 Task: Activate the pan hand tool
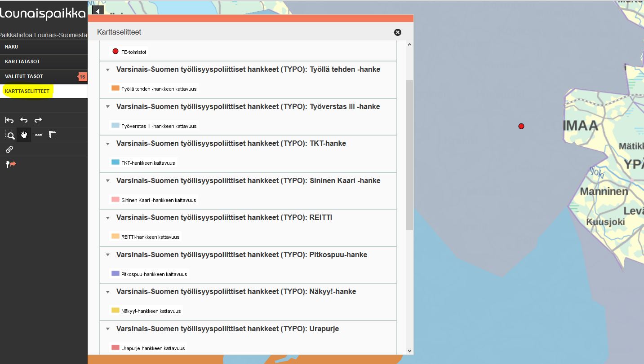tap(24, 135)
